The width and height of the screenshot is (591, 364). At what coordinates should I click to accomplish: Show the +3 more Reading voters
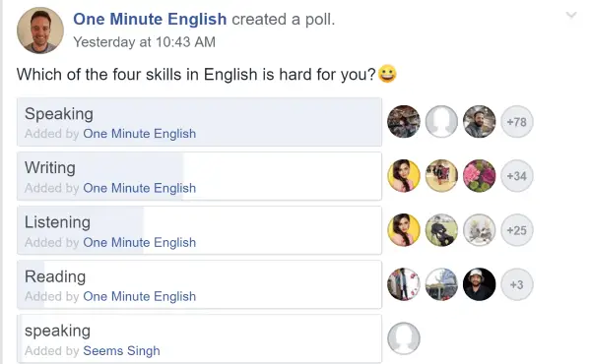[x=517, y=284]
